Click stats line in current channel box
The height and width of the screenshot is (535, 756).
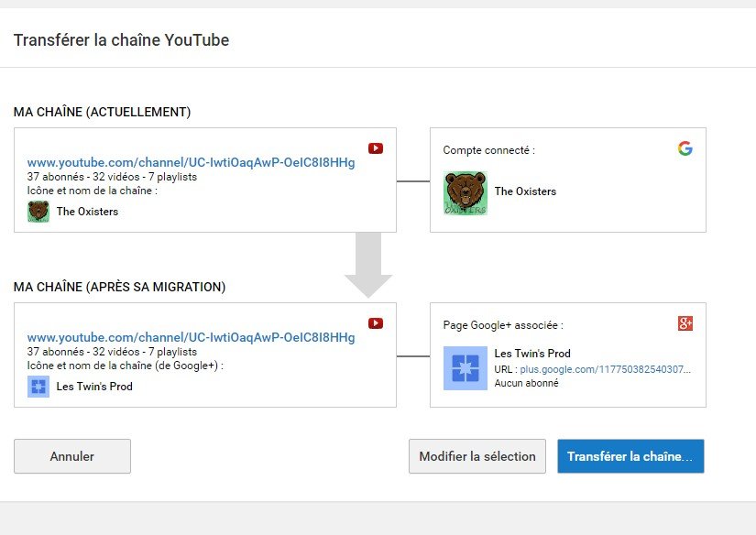click(x=112, y=177)
